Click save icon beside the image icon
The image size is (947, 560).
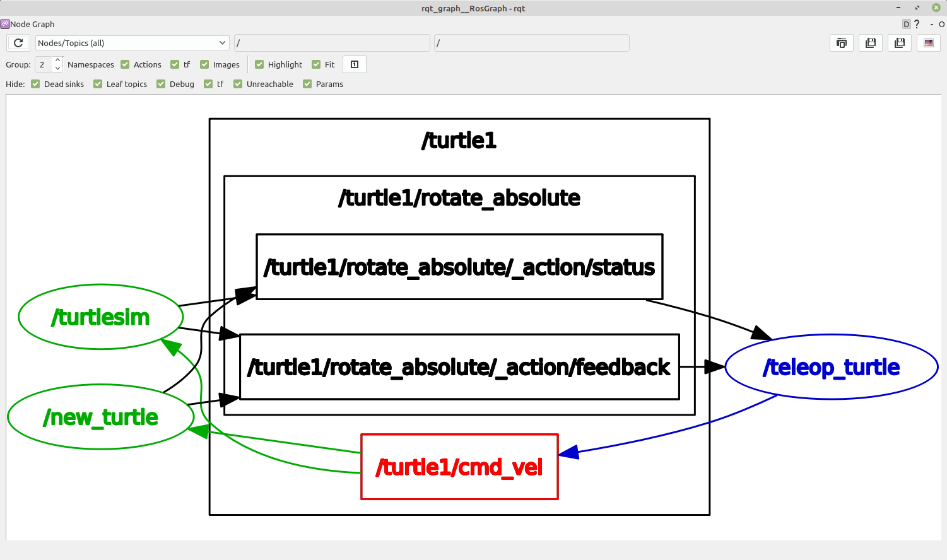(x=900, y=43)
